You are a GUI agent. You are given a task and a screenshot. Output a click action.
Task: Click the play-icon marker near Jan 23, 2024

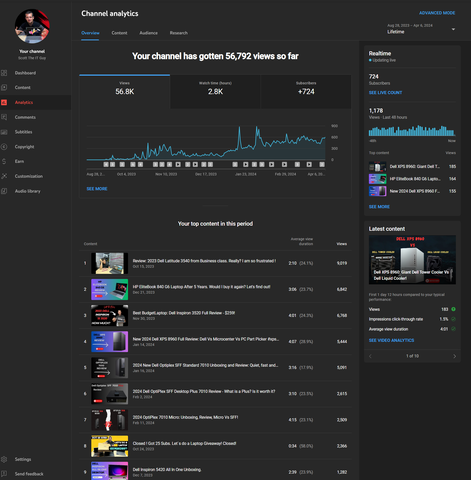pos(246,164)
